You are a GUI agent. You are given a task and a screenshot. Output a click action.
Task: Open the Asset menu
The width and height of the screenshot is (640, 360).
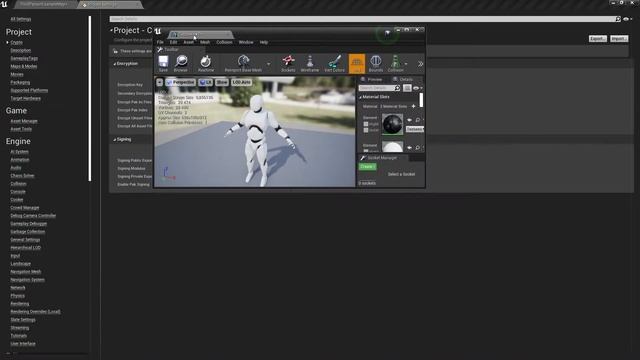click(189, 42)
